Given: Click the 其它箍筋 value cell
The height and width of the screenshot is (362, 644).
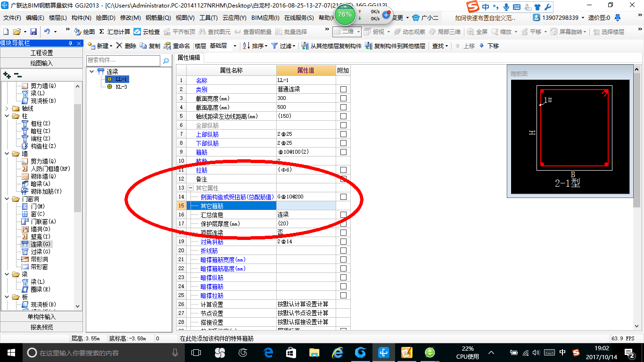Looking at the screenshot, I should tap(306, 206).
